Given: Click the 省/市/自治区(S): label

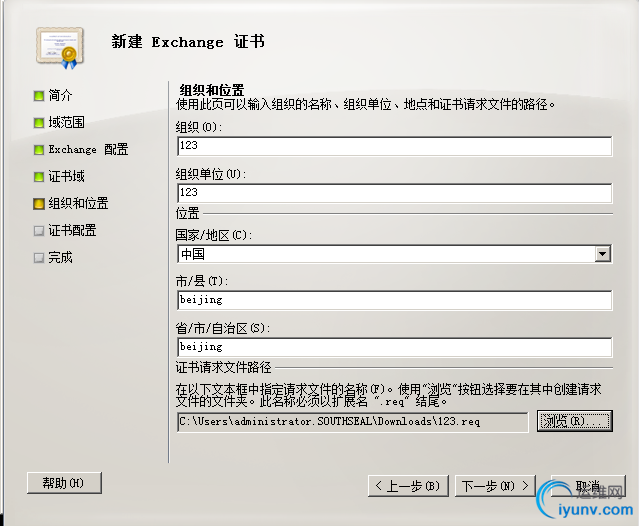Looking at the screenshot, I should tap(223, 328).
